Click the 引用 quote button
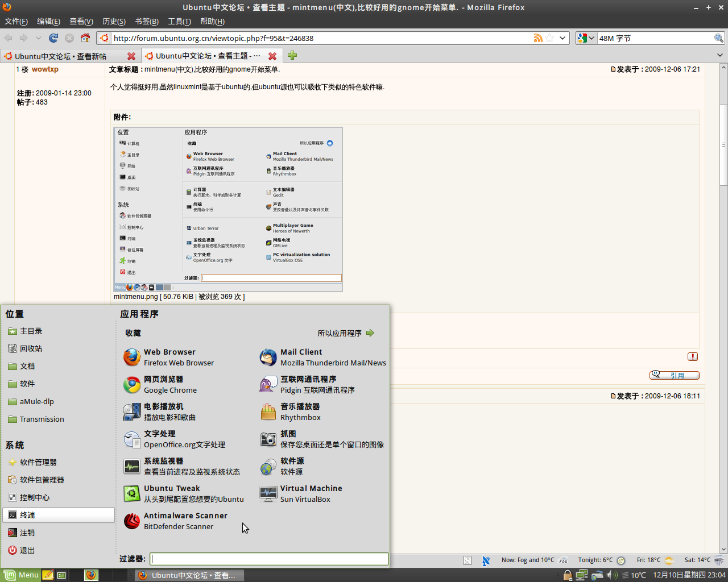This screenshot has height=582, width=728. 675,375
